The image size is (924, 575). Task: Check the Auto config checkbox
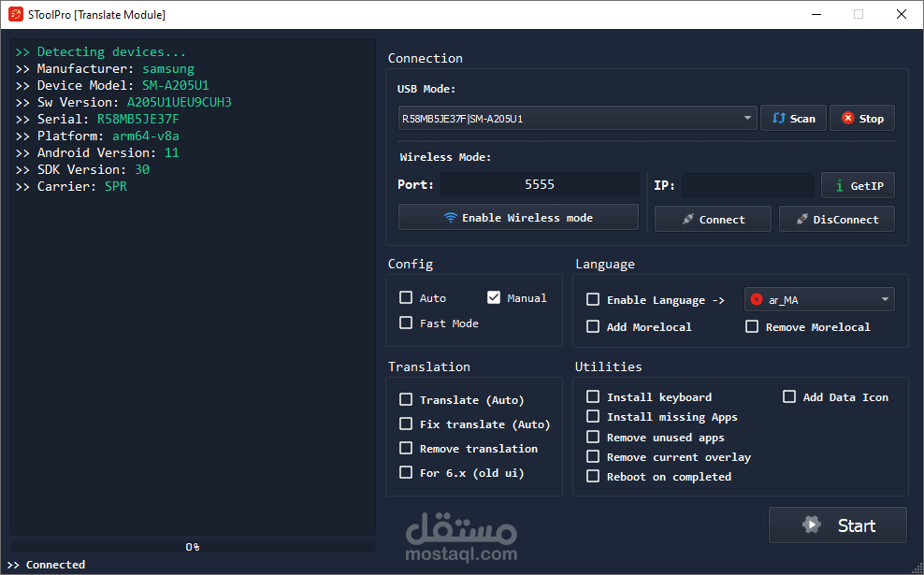406,297
